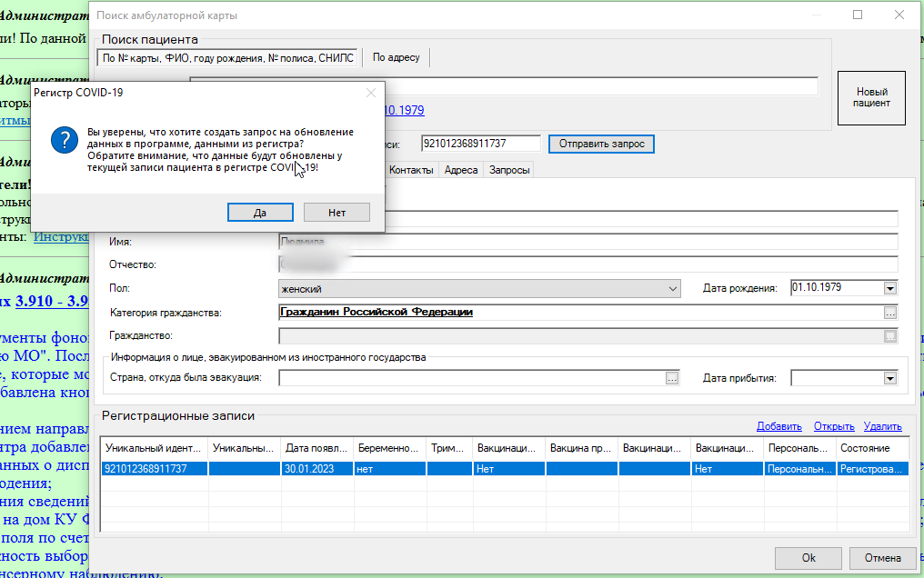Open the Гражданство ellipsis picker
The image size is (924, 578).
(x=889, y=336)
